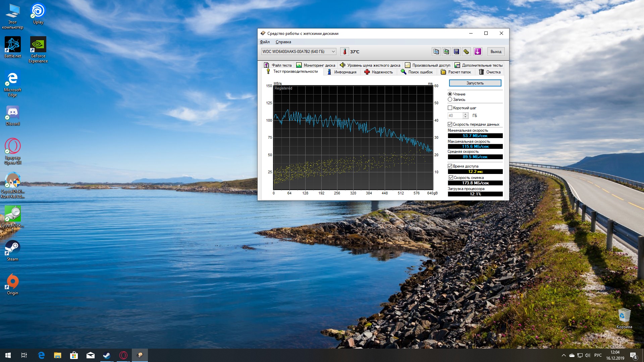Click the copy text to clipboard icon
Viewport: 644px width, 362px height.
[436, 52]
